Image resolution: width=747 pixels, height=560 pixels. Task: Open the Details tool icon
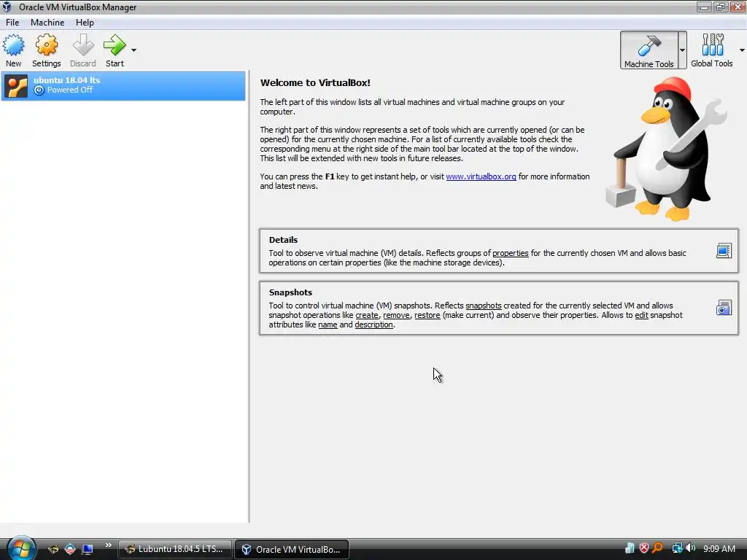coord(724,251)
